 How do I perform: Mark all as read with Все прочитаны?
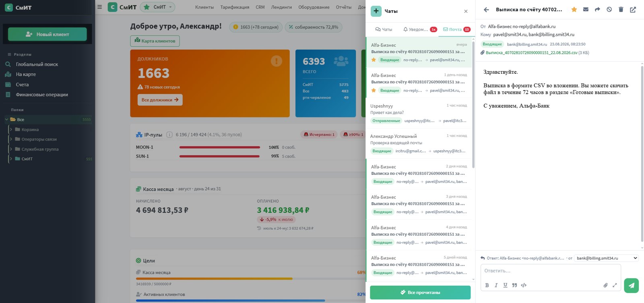coord(420,293)
